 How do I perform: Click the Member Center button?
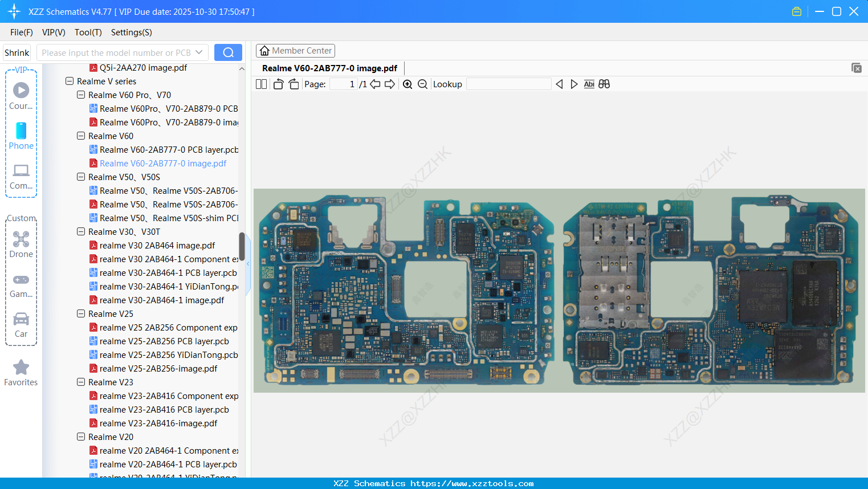[295, 50]
